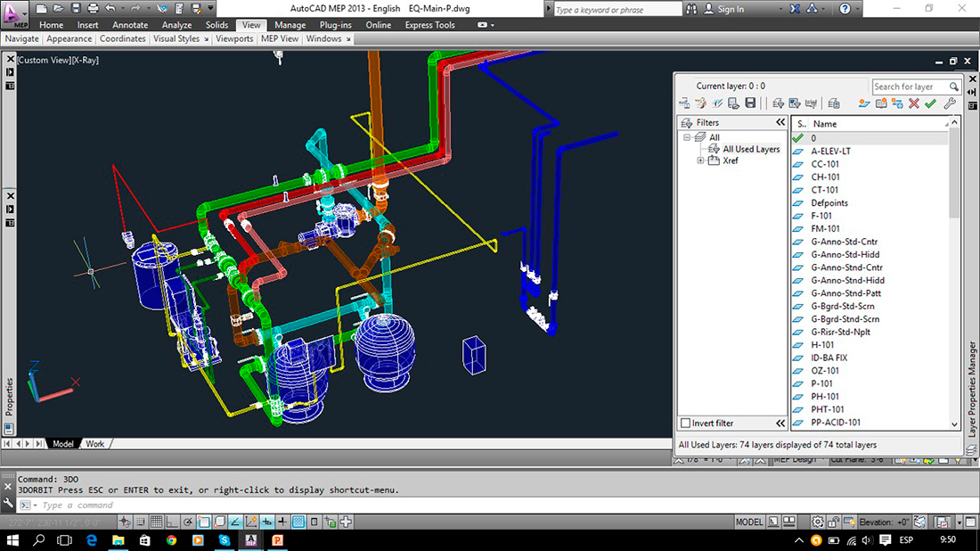Click the red X Delete Layer icon
980x551 pixels.
(913, 104)
